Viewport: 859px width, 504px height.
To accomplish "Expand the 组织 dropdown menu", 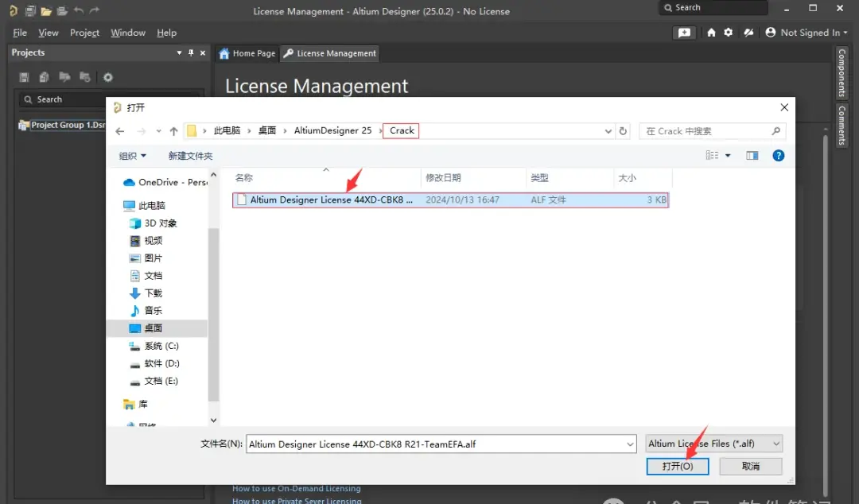I will click(x=133, y=156).
